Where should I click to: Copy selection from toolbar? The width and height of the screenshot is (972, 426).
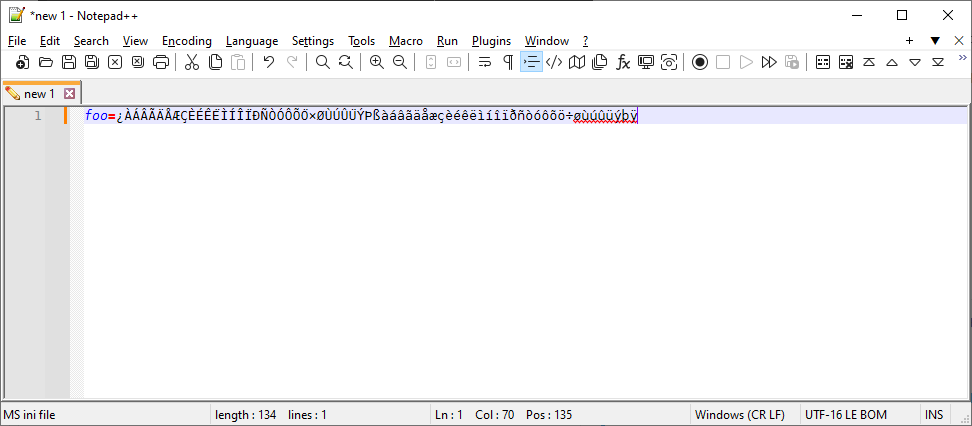click(215, 62)
